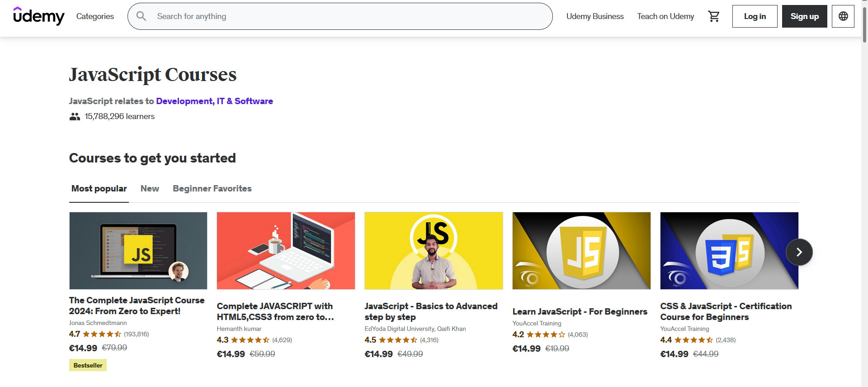This screenshot has width=868, height=387.
Task: Open the Development link
Action: [184, 101]
